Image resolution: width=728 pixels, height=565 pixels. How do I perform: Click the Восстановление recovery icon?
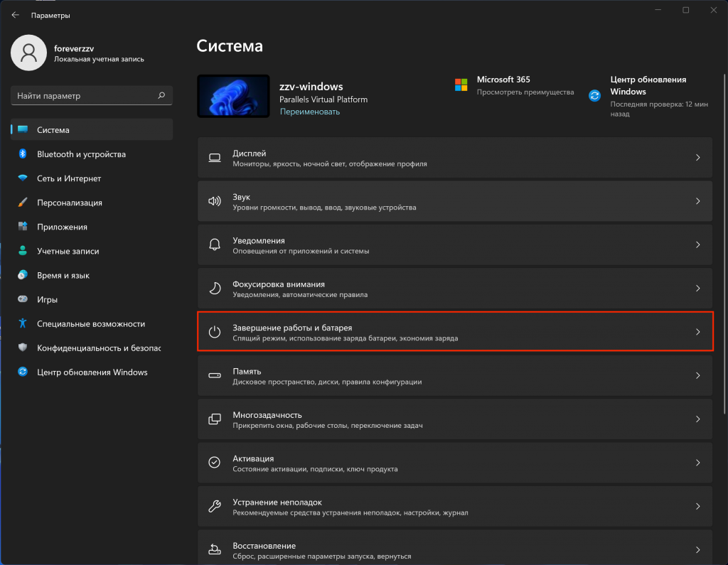click(x=215, y=549)
